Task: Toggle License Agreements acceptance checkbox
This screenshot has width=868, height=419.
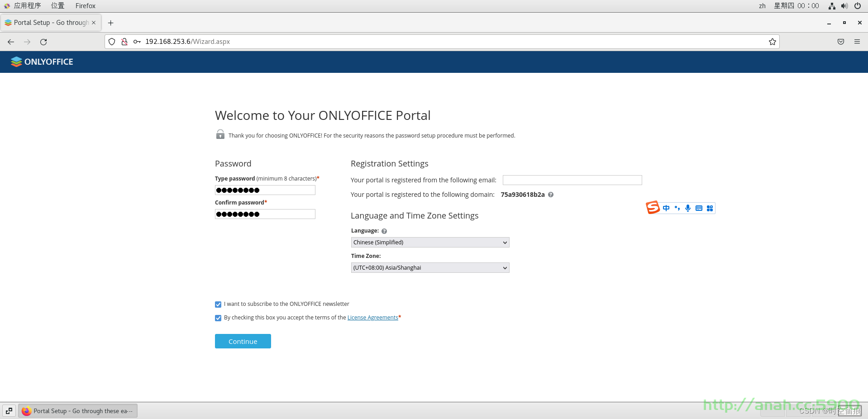Action: point(218,318)
